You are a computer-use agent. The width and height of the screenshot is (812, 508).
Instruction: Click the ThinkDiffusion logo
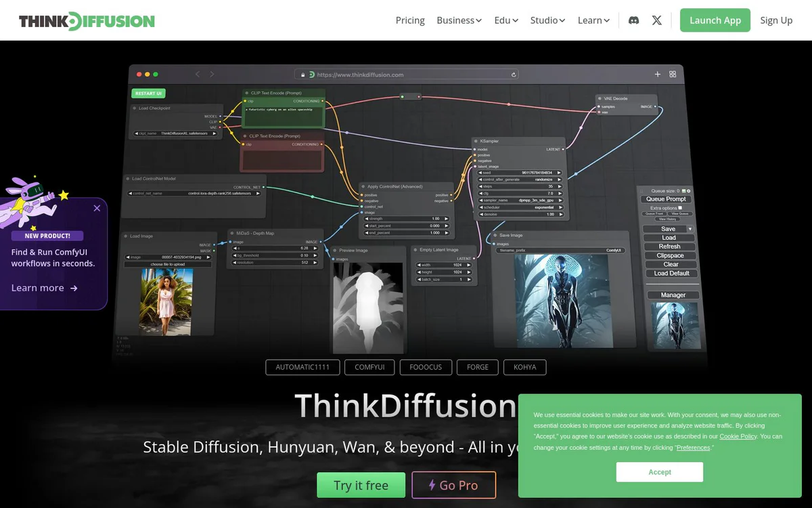(x=87, y=21)
